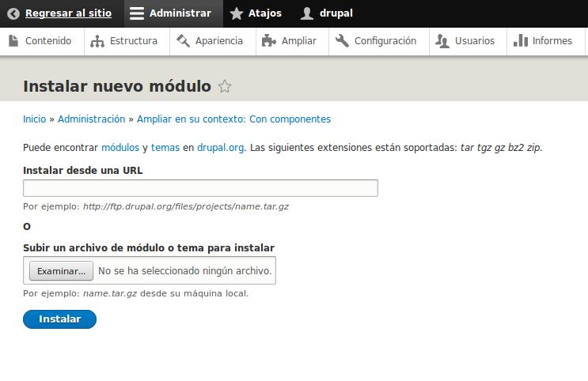Open the Configuración admin section
Image resolution: width=588 pixels, height=381 pixels.
coord(385,41)
